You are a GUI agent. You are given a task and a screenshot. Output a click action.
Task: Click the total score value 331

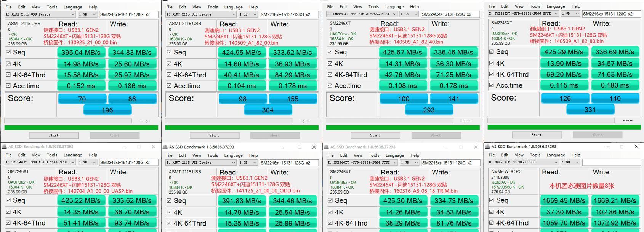click(x=590, y=110)
